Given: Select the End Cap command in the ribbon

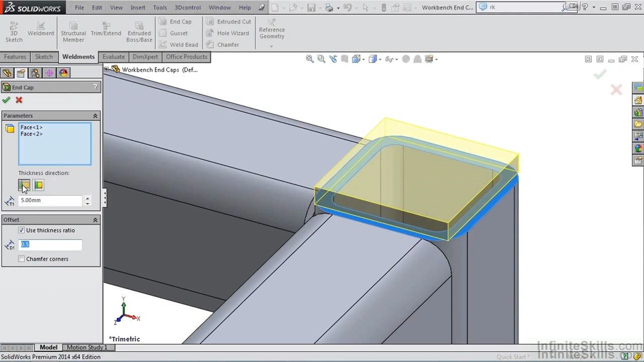Looking at the screenshot, I should [x=176, y=21].
